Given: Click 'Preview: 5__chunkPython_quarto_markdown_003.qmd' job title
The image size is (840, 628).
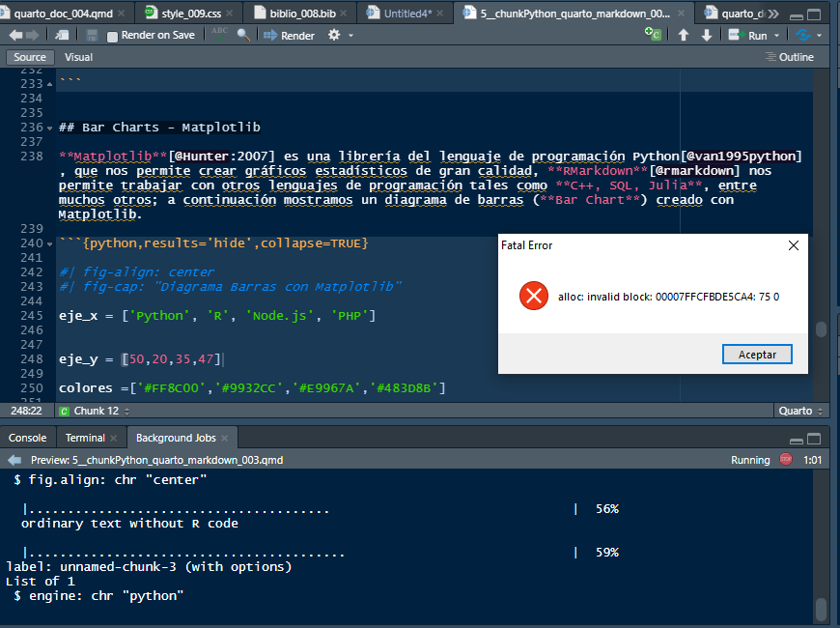Looking at the screenshot, I should [156, 460].
